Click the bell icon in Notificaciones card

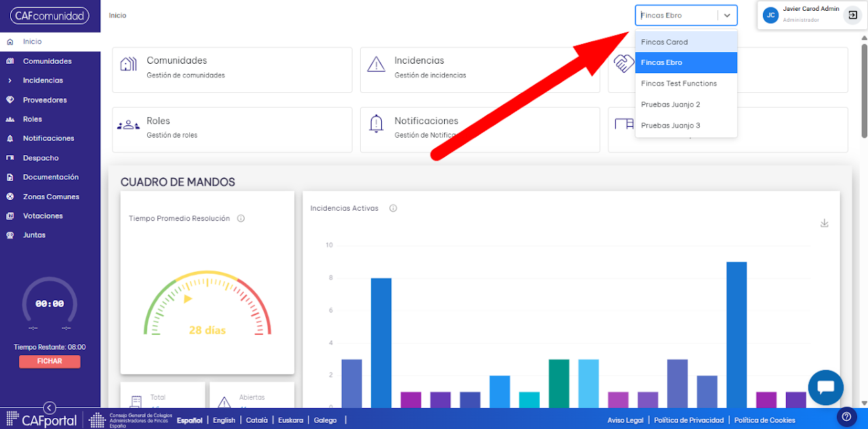(376, 124)
